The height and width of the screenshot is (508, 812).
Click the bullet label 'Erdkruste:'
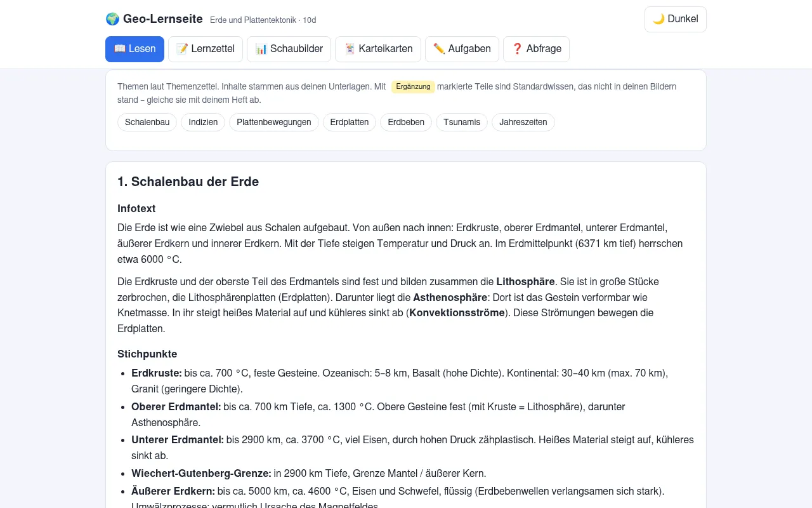tap(157, 373)
